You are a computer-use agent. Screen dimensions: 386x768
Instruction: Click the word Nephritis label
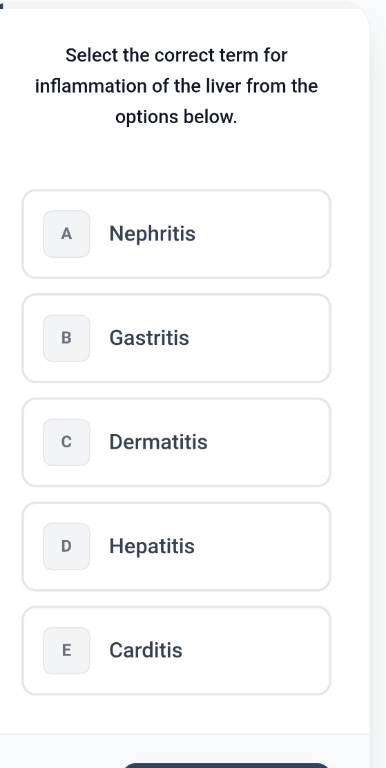[152, 234]
